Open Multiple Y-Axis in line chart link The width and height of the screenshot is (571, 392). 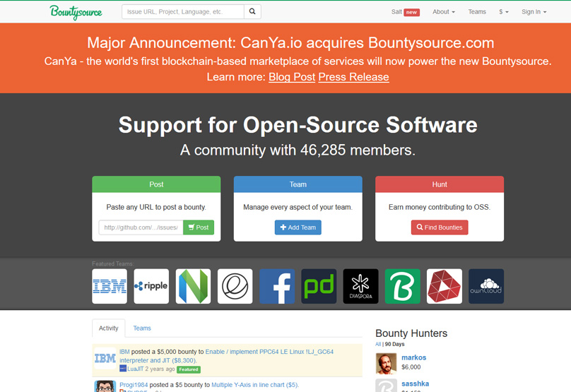tap(255, 385)
